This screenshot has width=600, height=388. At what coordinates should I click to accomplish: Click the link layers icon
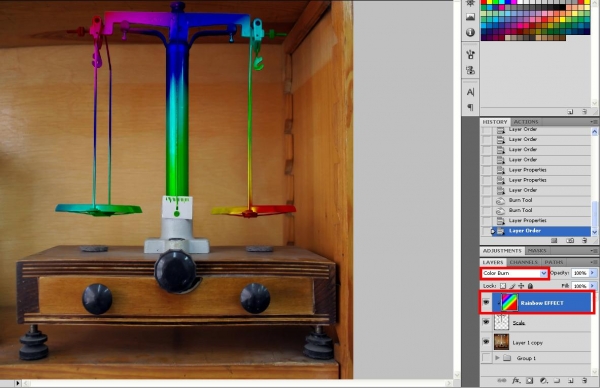(502, 381)
